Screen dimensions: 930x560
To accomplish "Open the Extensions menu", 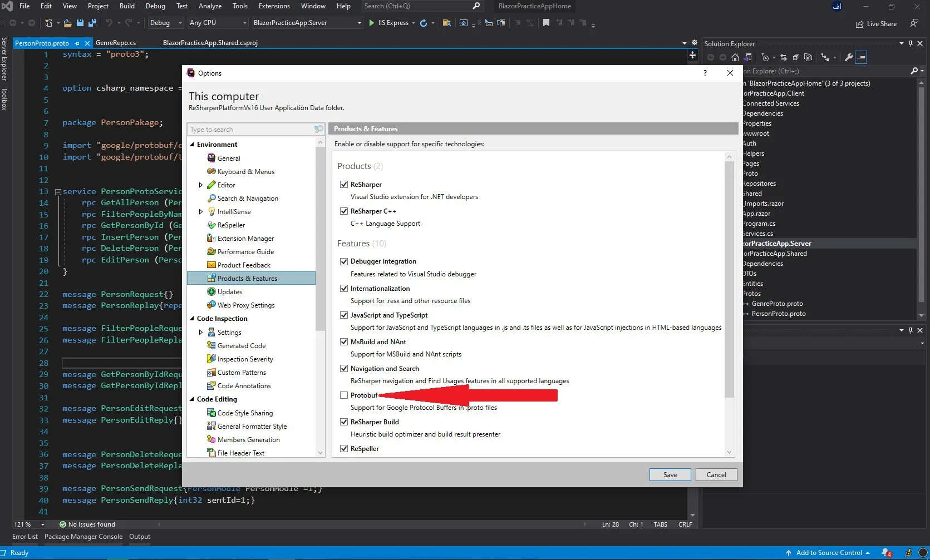I will pos(274,6).
